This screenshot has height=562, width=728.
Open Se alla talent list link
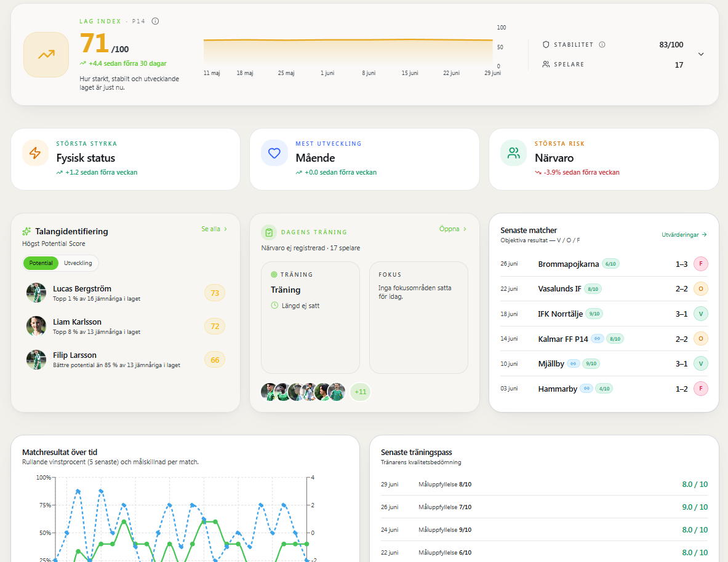click(x=215, y=229)
